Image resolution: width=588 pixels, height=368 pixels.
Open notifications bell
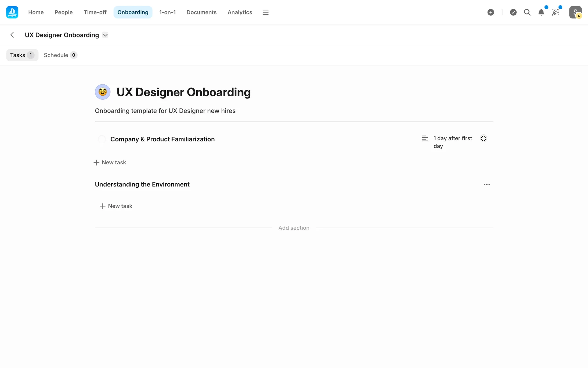tap(541, 12)
